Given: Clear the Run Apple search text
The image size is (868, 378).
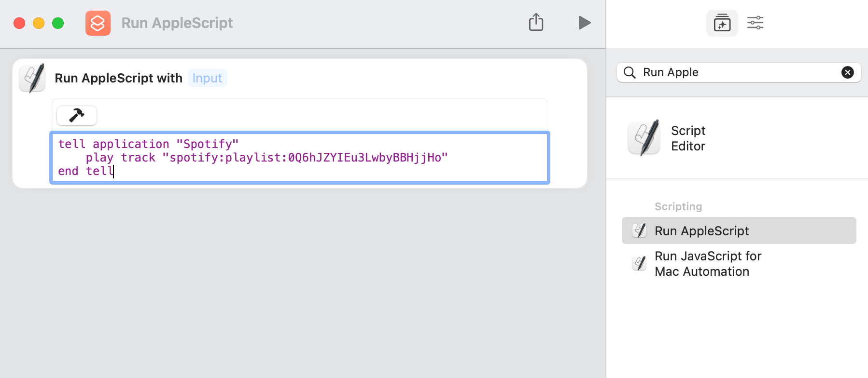Looking at the screenshot, I should point(847,72).
